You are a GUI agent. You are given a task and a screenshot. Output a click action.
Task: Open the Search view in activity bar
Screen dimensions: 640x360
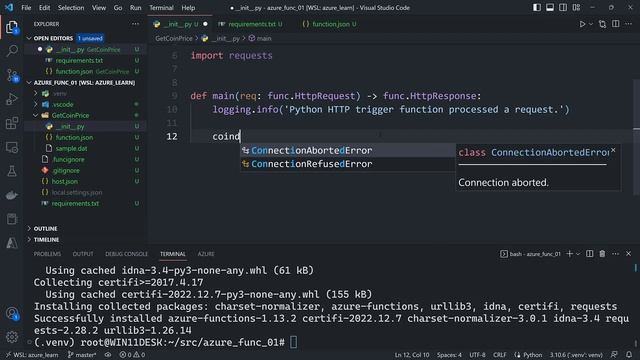click(x=12, y=51)
